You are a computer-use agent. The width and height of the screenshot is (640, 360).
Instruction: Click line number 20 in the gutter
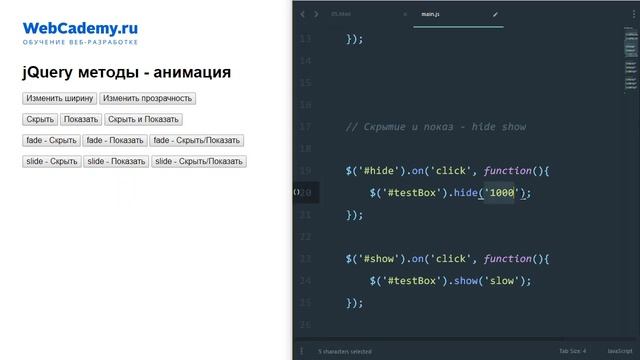(306, 193)
